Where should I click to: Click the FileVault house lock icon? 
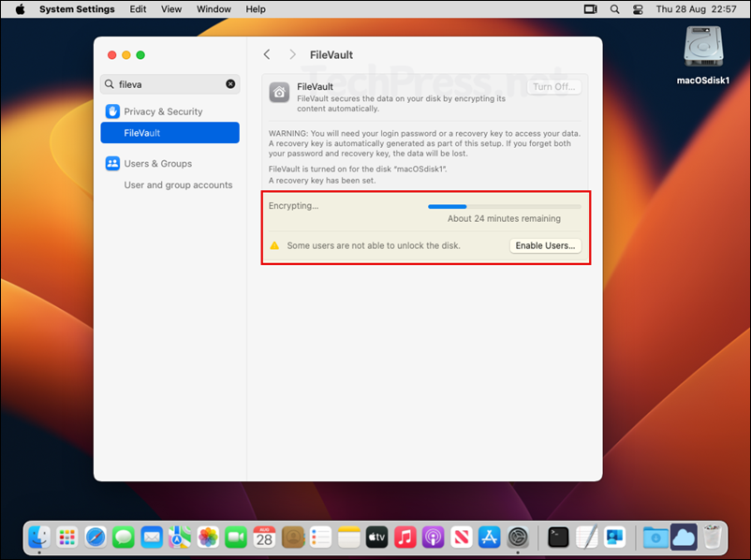tap(279, 92)
